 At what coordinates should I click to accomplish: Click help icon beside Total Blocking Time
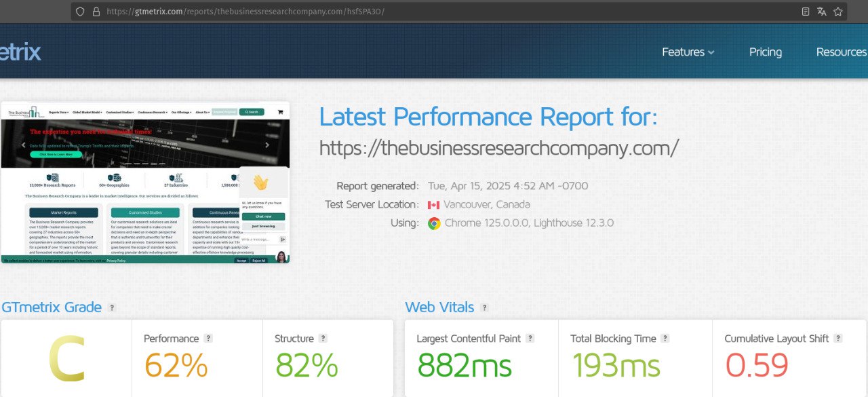click(x=665, y=338)
